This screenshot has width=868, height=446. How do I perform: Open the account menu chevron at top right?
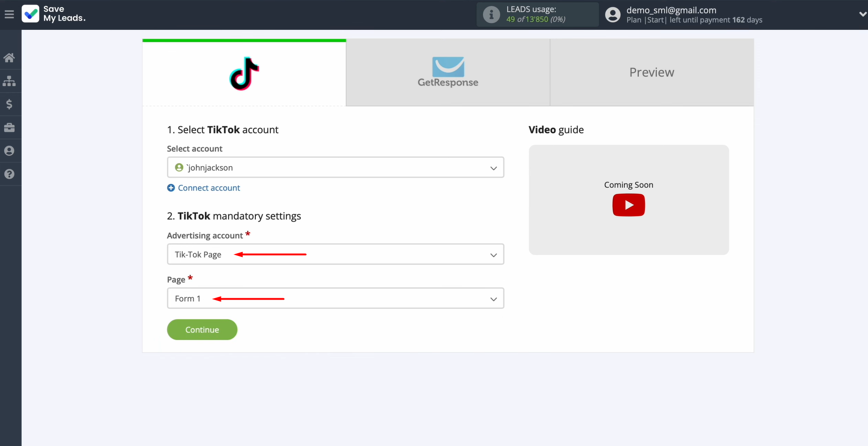(x=862, y=14)
